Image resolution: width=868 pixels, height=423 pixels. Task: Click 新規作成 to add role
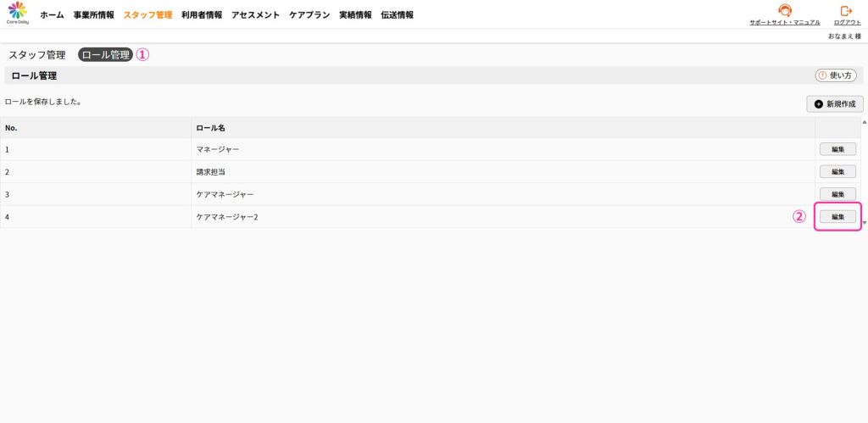tap(834, 104)
